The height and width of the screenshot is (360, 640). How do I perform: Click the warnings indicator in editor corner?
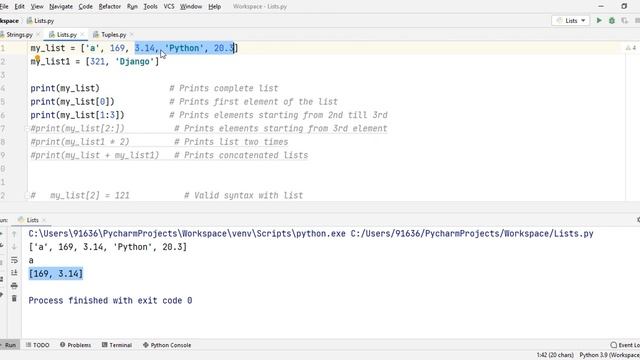631,48
